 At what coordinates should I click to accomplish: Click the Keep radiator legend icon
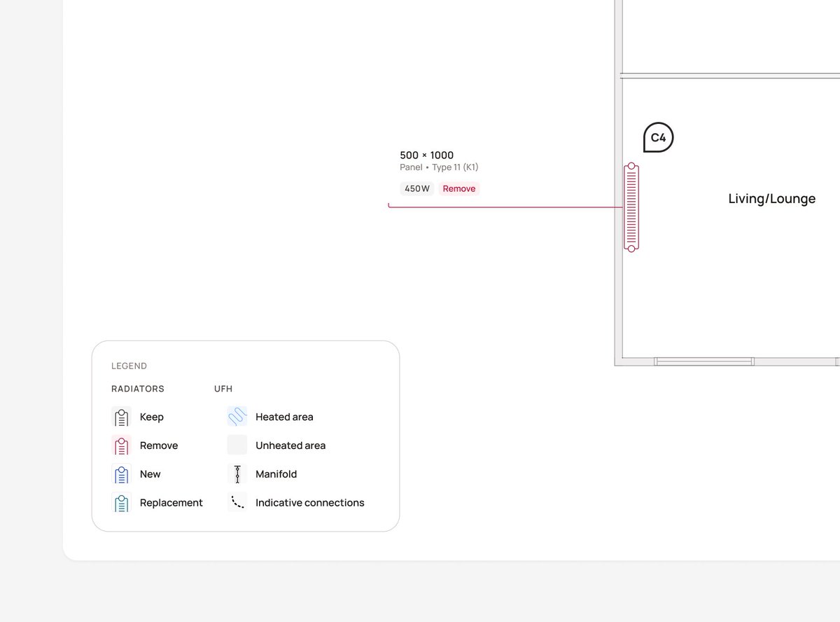pos(121,417)
